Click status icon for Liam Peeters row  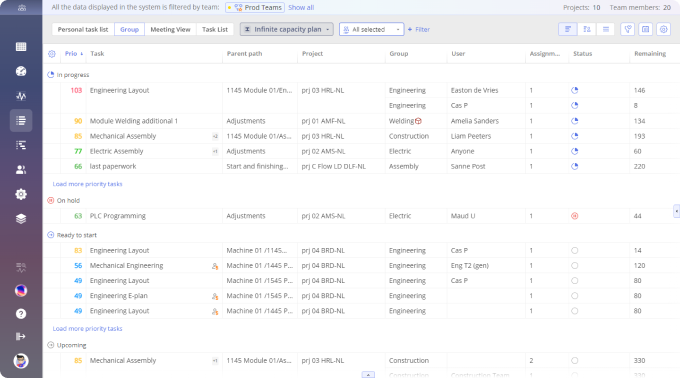(575, 136)
